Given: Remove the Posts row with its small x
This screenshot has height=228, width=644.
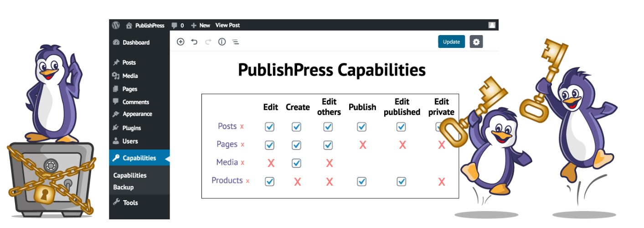Looking at the screenshot, I should pyautogui.click(x=242, y=127).
